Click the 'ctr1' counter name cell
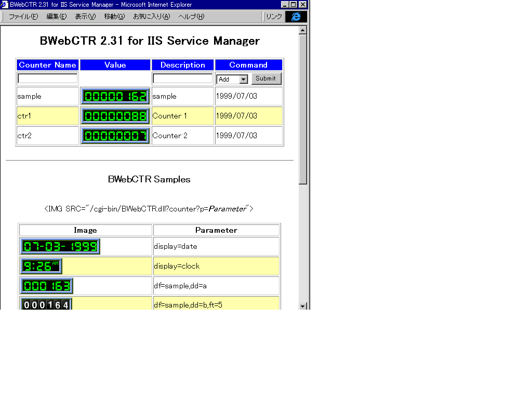The height and width of the screenshot is (399, 532). pos(47,116)
